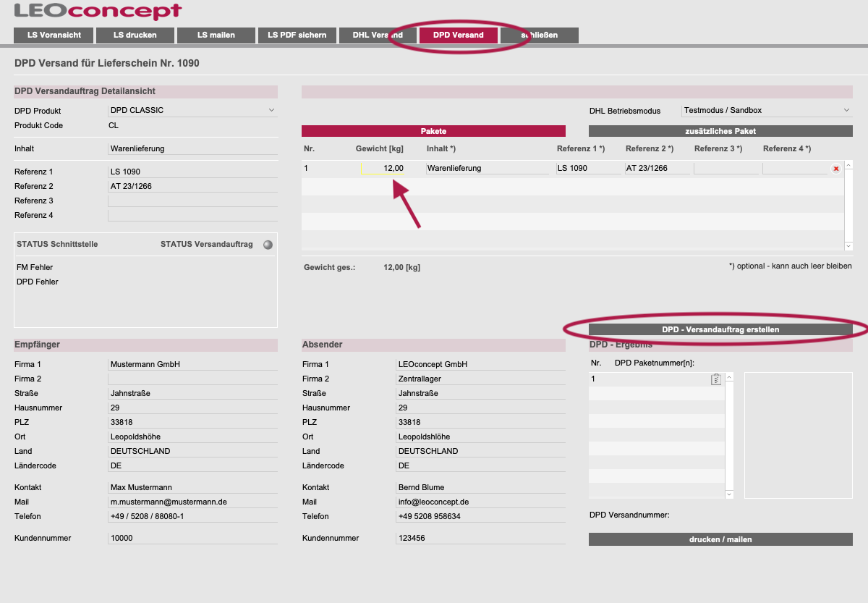868x603 pixels.
Task: Add a package via zusätzliches Paket
Action: point(720,131)
